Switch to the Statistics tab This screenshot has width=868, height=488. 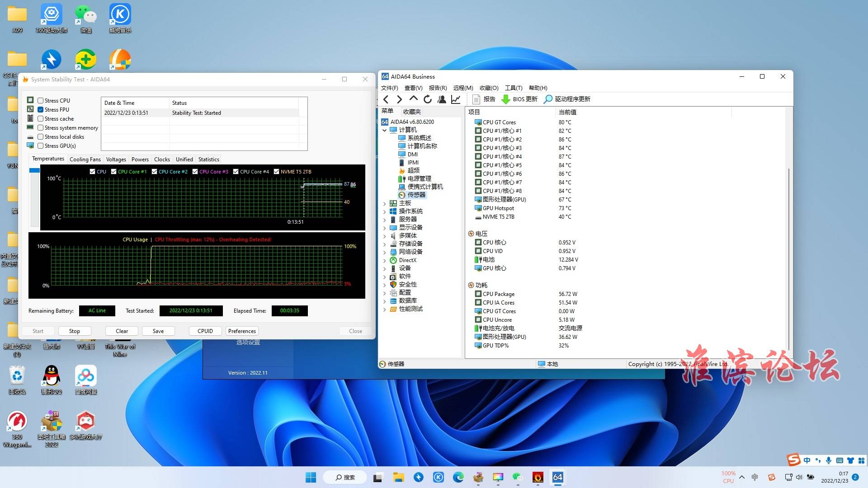coord(208,160)
